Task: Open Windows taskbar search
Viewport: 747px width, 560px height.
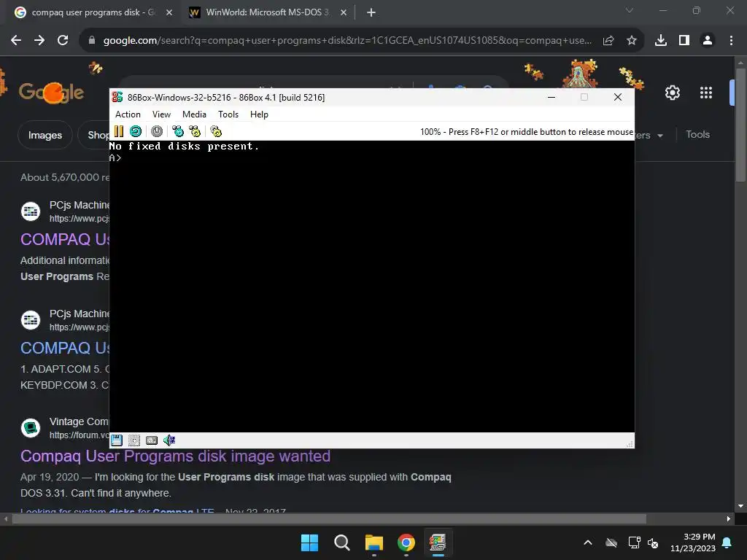Action: [341, 542]
